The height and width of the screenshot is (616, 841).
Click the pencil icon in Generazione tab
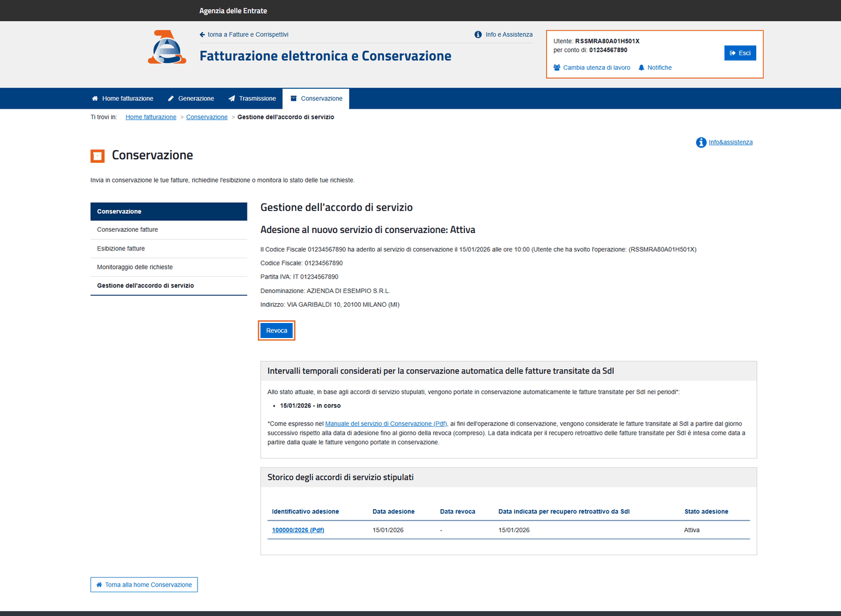(x=171, y=98)
